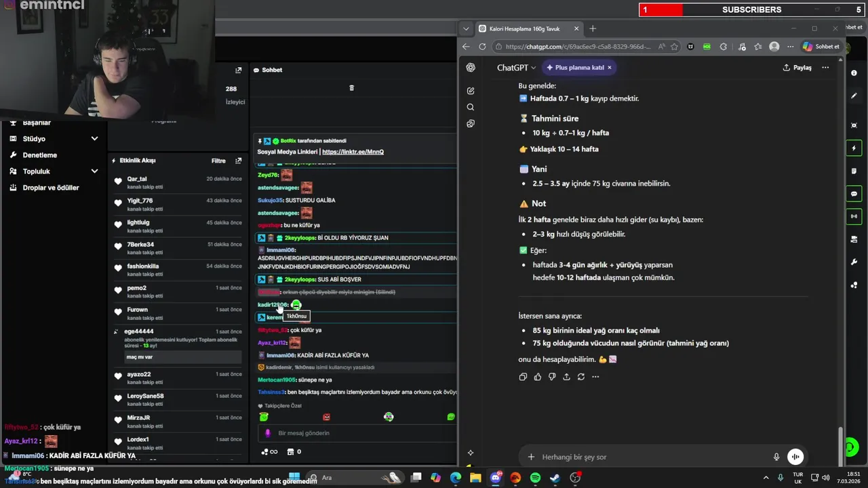Open File Explorer from the taskbar

tap(475, 478)
